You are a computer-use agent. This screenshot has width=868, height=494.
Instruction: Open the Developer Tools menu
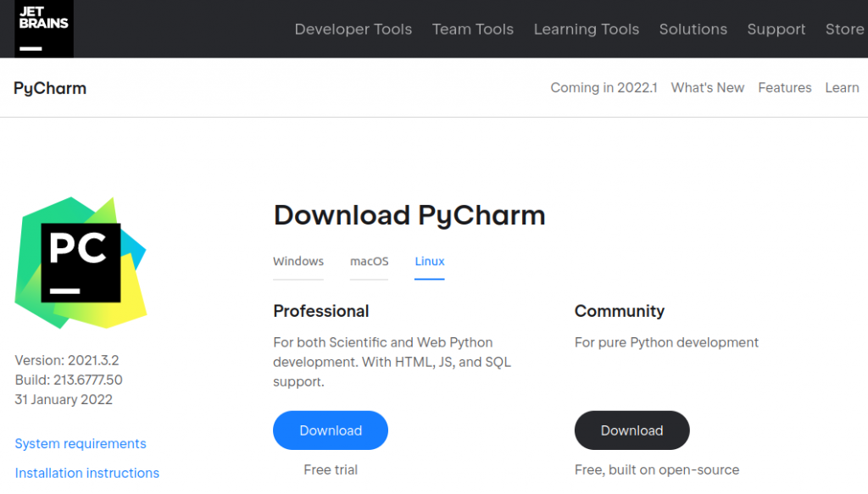(x=353, y=29)
